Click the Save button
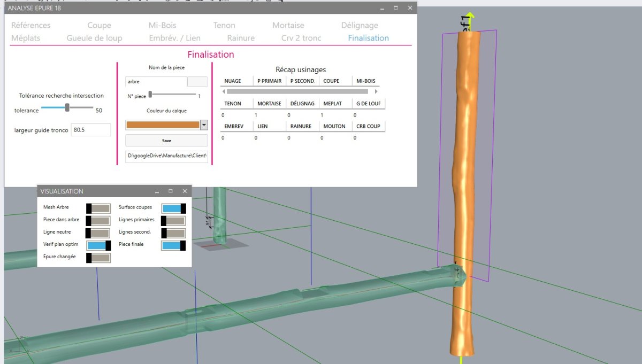The height and width of the screenshot is (364, 642). pyautogui.click(x=166, y=141)
